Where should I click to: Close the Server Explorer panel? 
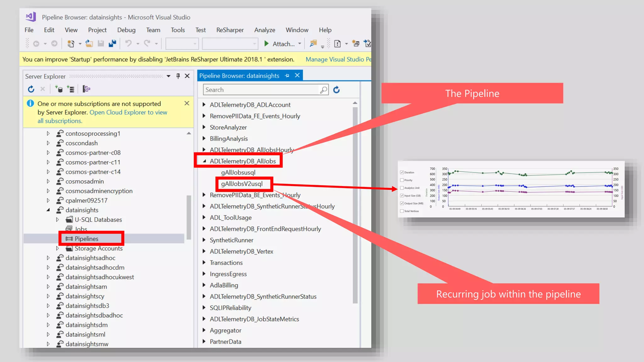[x=187, y=76]
